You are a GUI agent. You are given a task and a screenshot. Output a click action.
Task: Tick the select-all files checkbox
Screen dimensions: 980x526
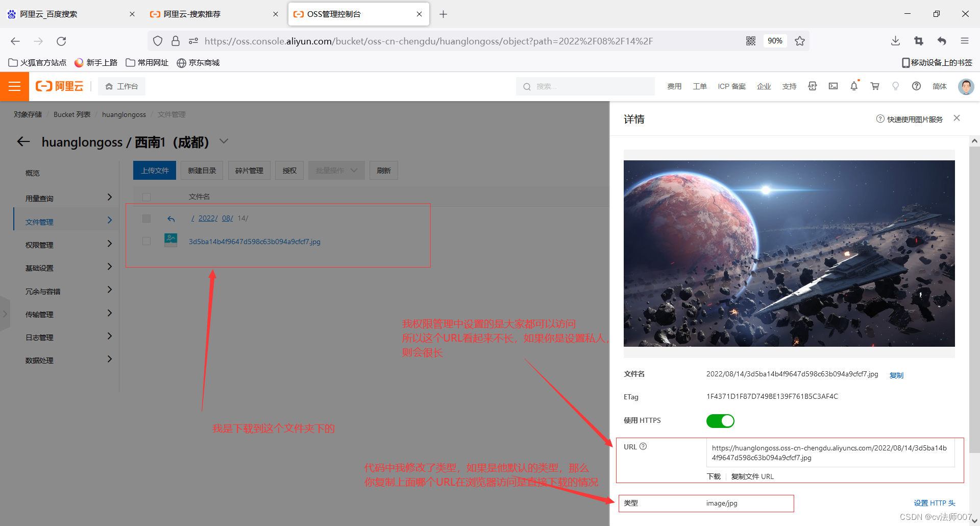point(146,197)
